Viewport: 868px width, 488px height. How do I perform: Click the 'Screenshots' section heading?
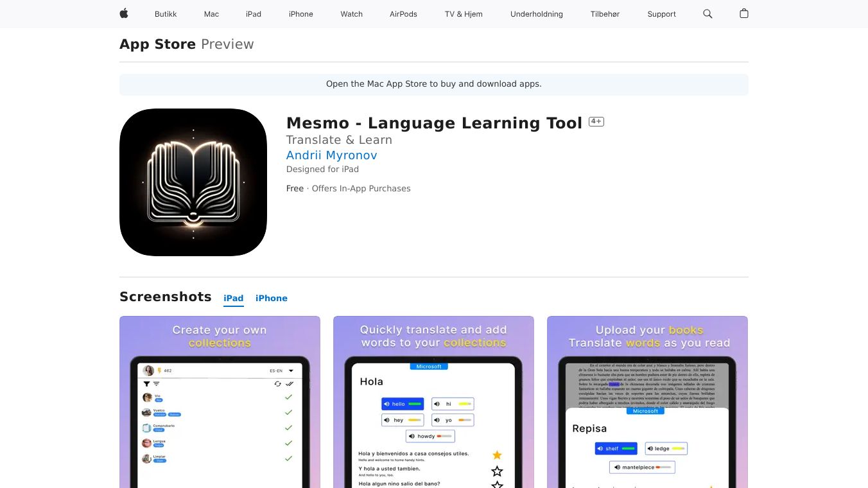click(166, 297)
